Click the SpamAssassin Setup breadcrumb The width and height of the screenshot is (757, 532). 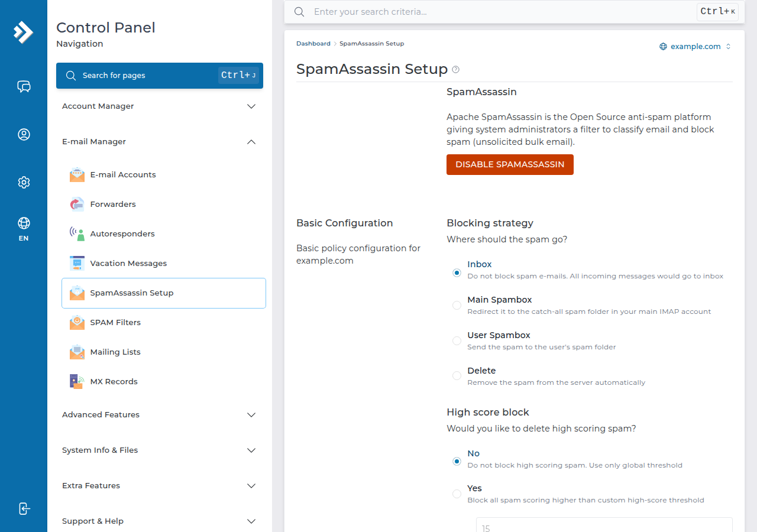(371, 44)
